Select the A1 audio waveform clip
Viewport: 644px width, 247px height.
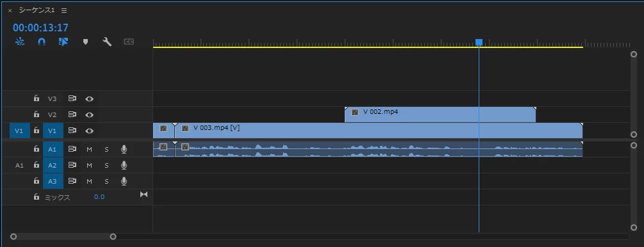point(379,149)
